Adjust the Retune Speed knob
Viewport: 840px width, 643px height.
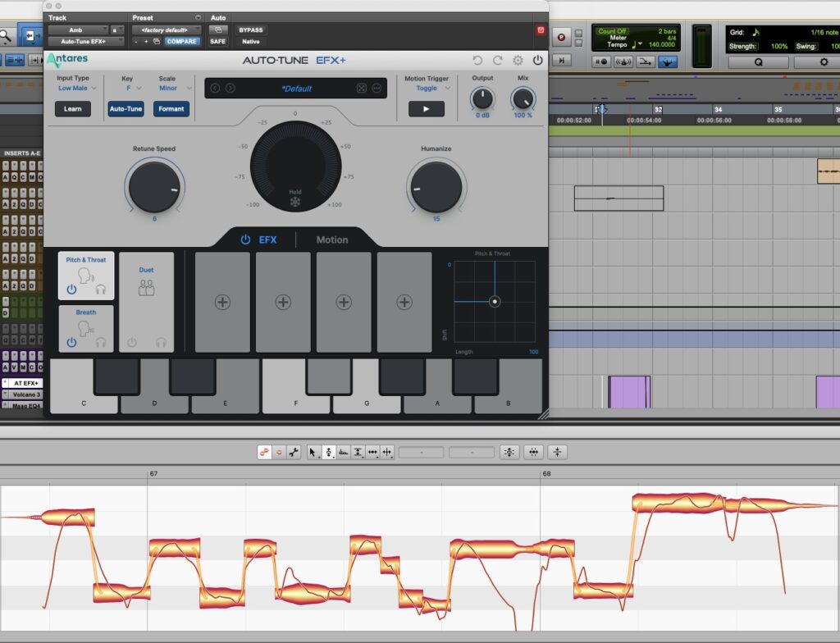click(154, 187)
